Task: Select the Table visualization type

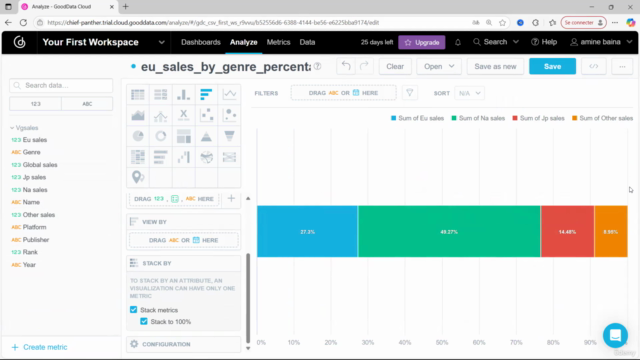Action: 138,94
